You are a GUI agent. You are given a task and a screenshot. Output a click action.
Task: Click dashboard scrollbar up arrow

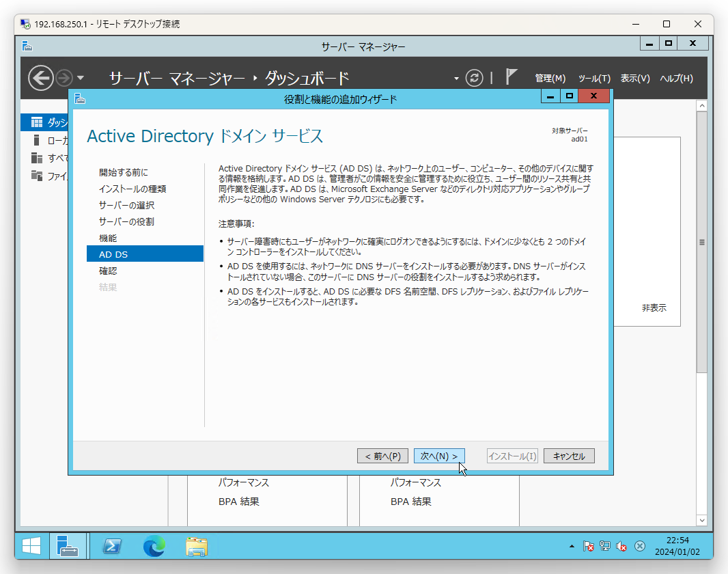pyautogui.click(x=702, y=106)
